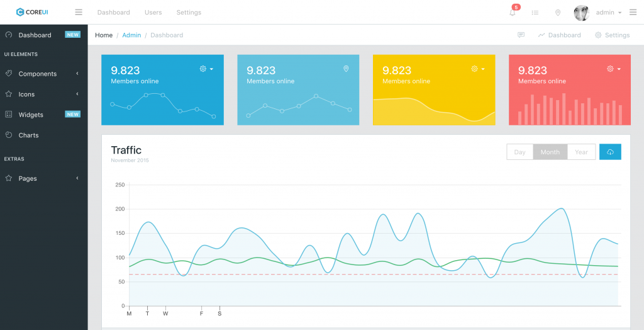Click light-blue card line chart

tap(299, 106)
